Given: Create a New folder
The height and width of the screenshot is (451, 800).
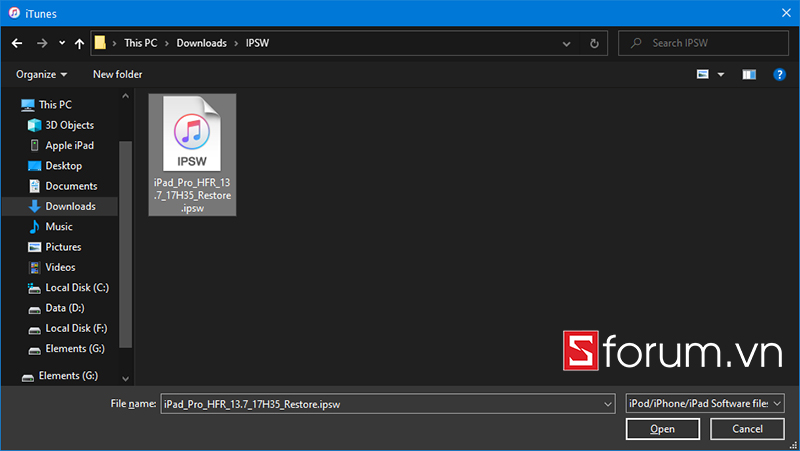Looking at the screenshot, I should [117, 74].
